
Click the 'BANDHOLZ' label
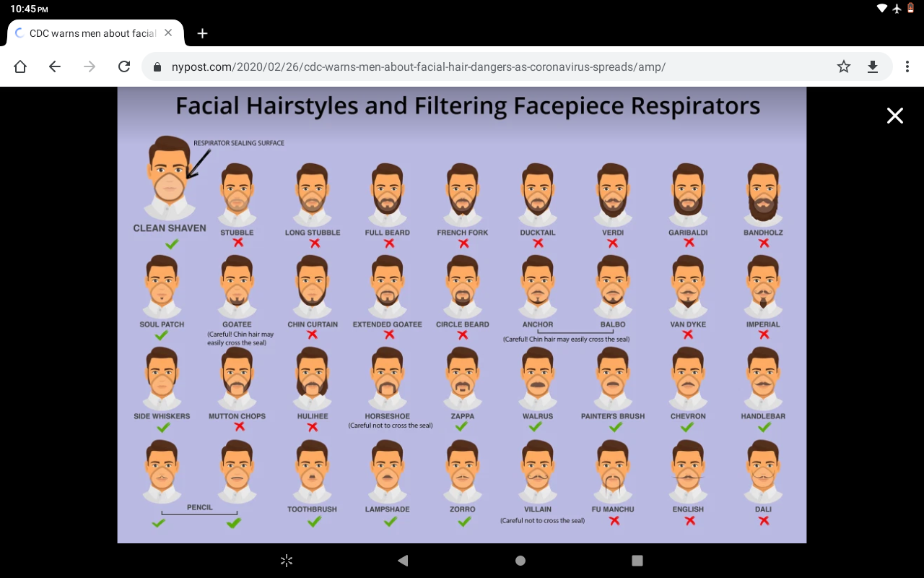coord(763,233)
